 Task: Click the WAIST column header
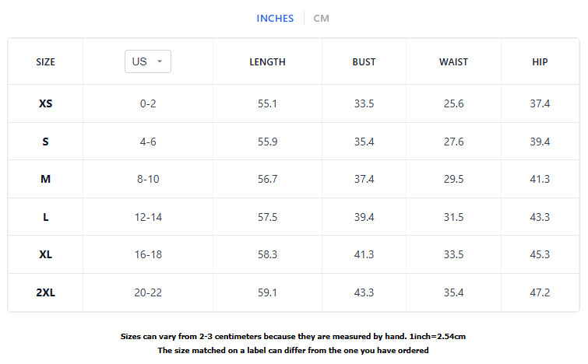[x=453, y=62]
